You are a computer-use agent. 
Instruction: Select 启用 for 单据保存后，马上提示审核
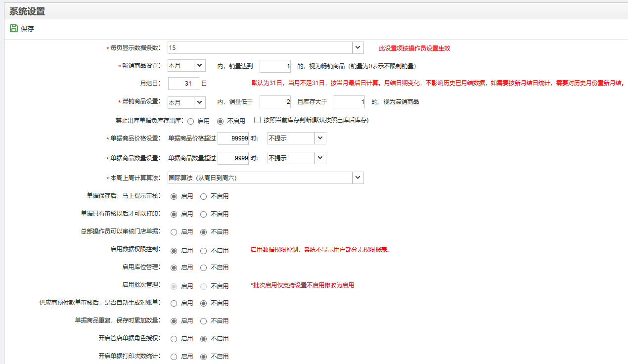pyautogui.click(x=174, y=196)
